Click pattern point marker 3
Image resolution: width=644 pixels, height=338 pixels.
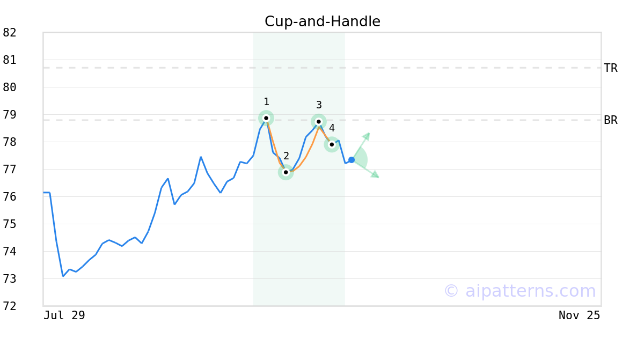tap(319, 122)
